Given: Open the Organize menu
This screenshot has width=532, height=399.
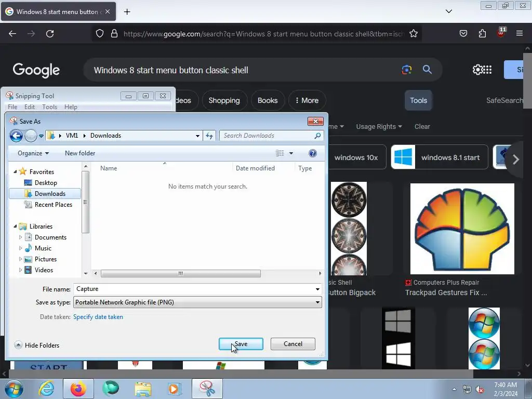Looking at the screenshot, I should coord(33,153).
